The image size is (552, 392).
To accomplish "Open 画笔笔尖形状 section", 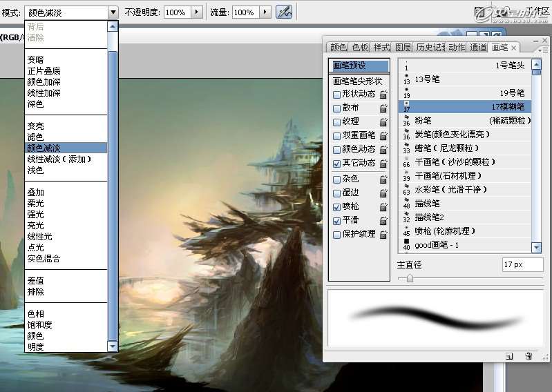I will point(359,81).
